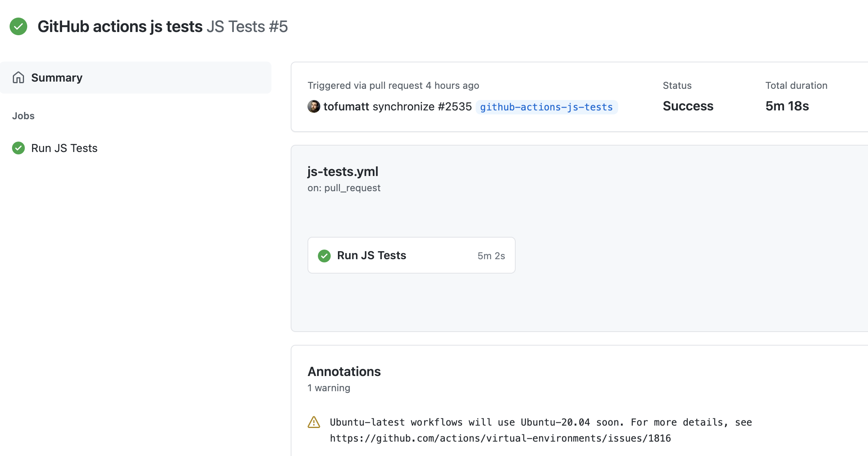This screenshot has height=456, width=868.
Task: Click the Total duration label
Action: [796, 86]
